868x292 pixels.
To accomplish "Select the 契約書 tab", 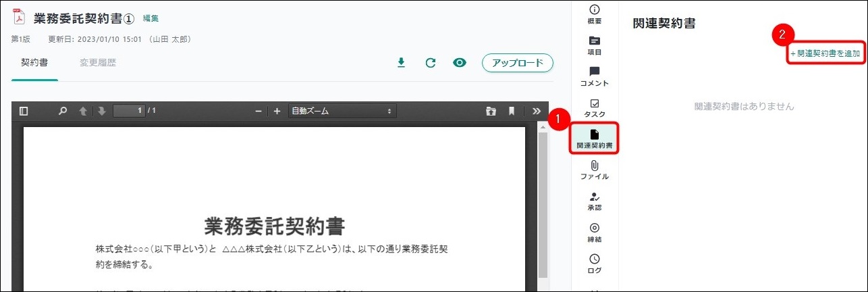I will 34,63.
